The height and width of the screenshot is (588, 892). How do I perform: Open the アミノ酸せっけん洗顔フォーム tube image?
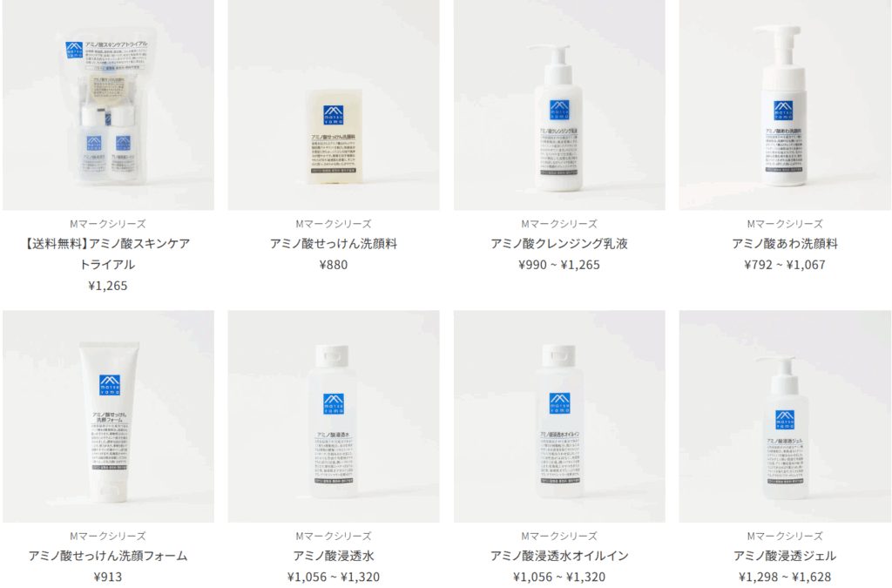tap(108, 416)
